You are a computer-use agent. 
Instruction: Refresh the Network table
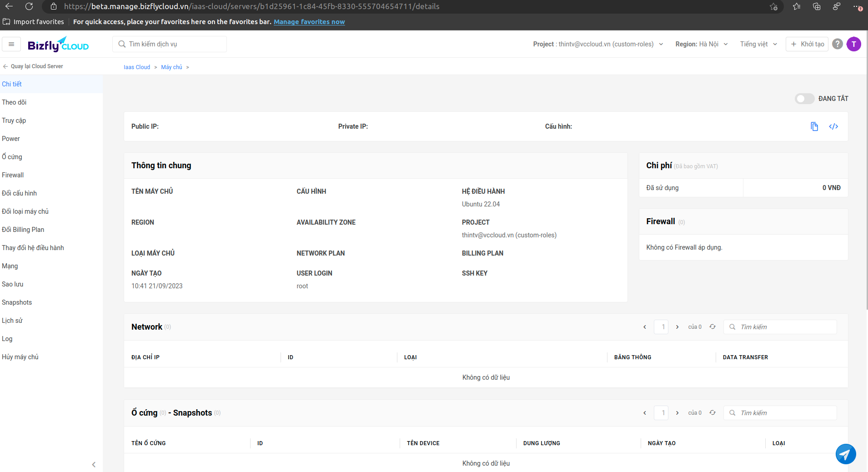pos(712,327)
